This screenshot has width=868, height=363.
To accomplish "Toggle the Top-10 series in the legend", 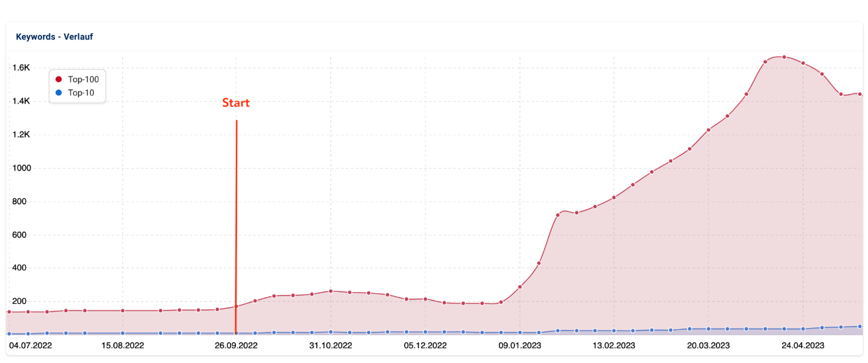I will (x=80, y=93).
